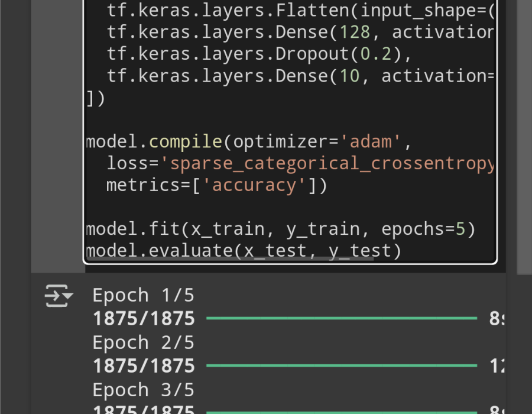Click the Epoch 1 progress bar
Viewport: 532px width, 414px height.
[x=342, y=318]
